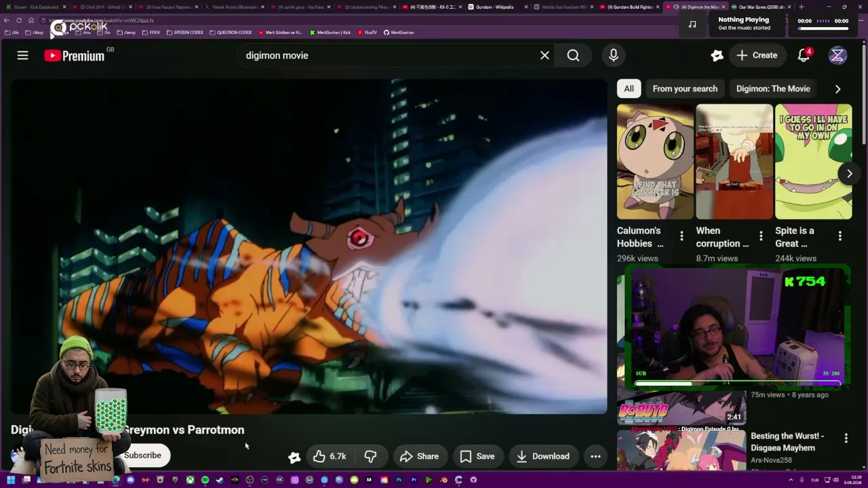This screenshot has width=868, height=488.
Task: Open the MertGunhan GitHub bookmark
Action: 399,33
